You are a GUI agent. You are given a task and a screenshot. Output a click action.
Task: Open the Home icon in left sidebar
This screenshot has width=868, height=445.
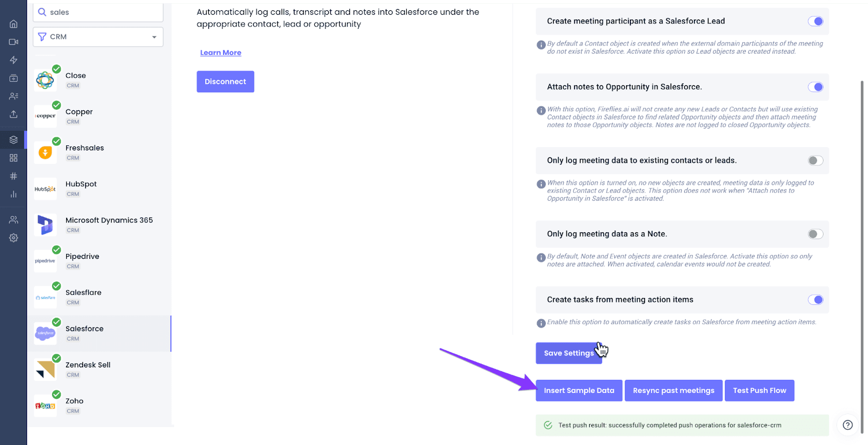pos(14,24)
